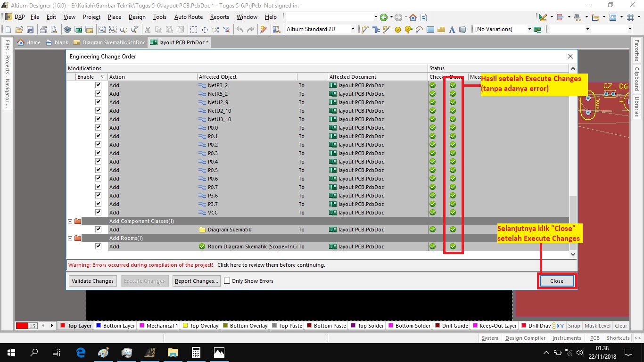644x362 pixels.
Task: Click the Open document folder icon
Action: point(19,30)
